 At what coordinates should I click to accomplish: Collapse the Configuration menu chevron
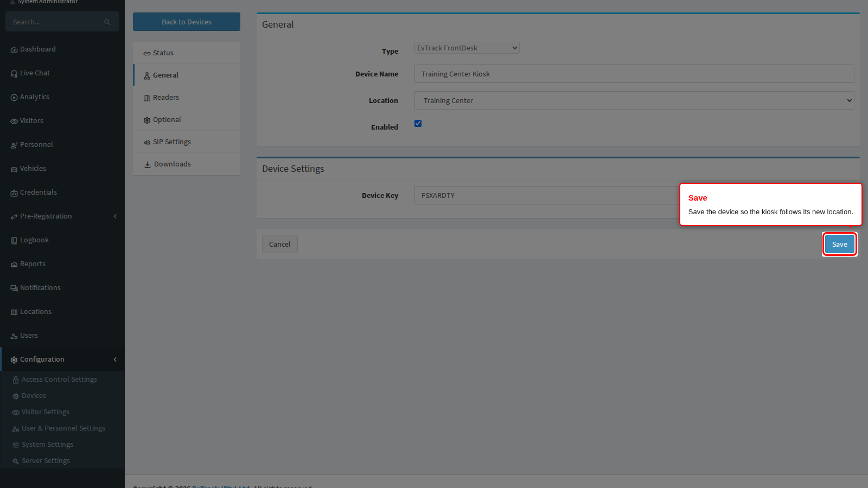pos(115,359)
